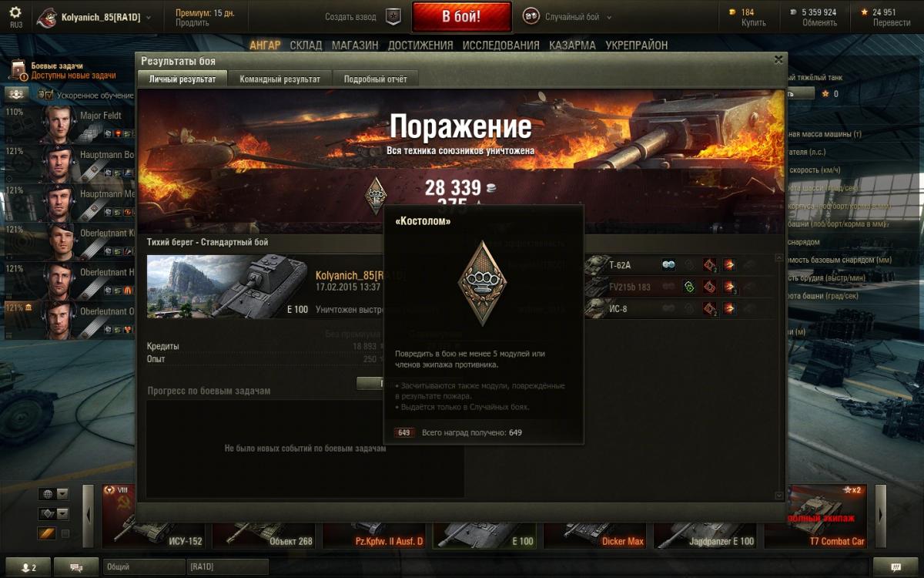Open the vehicle type filter dropdown
Image resolution: width=924 pixels, height=578 pixels.
pyautogui.click(x=53, y=513)
